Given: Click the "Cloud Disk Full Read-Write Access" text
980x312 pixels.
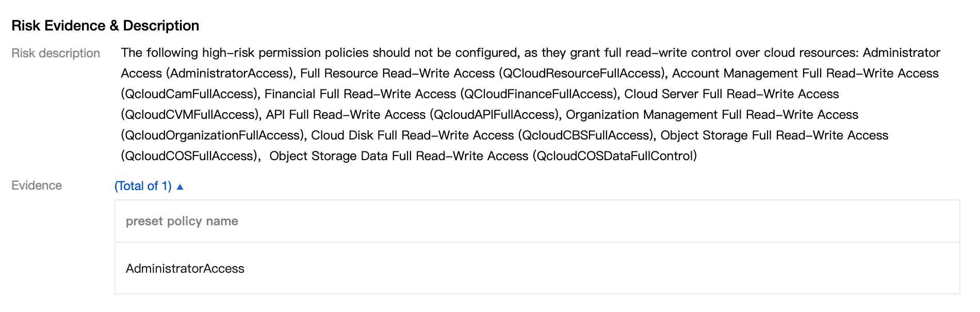Looking at the screenshot, I should pos(412,135).
